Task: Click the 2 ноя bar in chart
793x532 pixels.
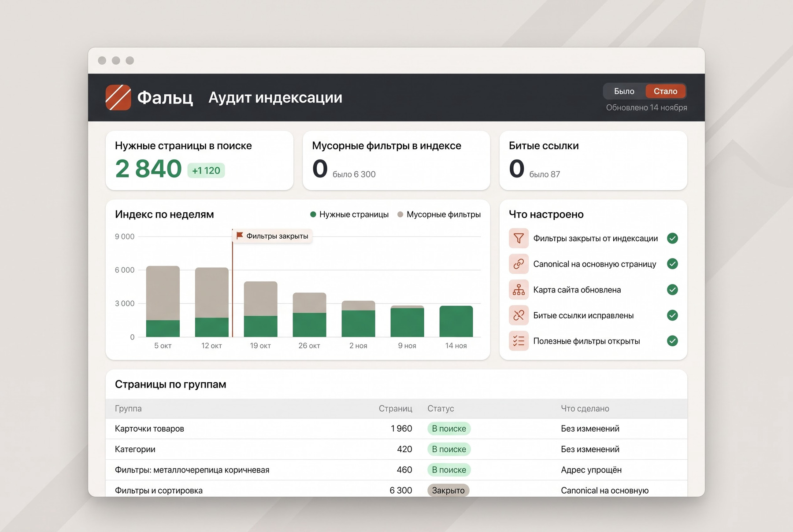Action: (359, 319)
